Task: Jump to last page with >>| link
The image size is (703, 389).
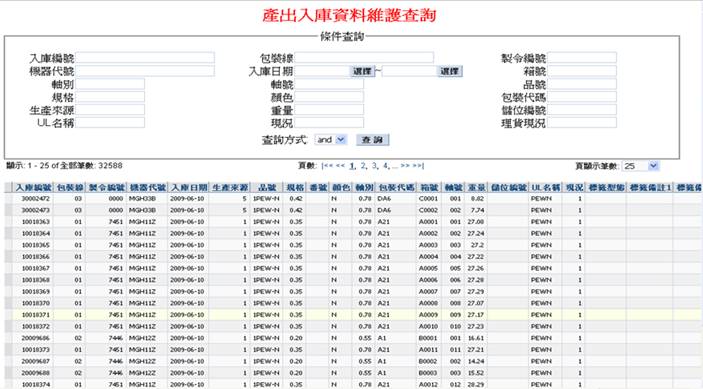Action: point(418,166)
